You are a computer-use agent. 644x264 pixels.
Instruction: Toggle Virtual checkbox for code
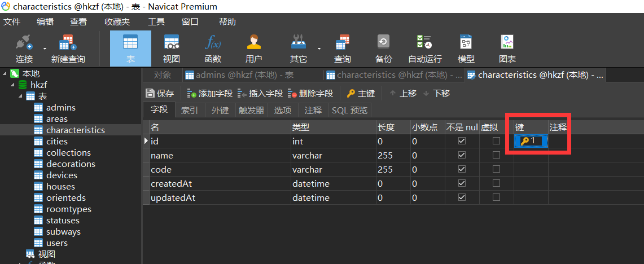pos(496,169)
